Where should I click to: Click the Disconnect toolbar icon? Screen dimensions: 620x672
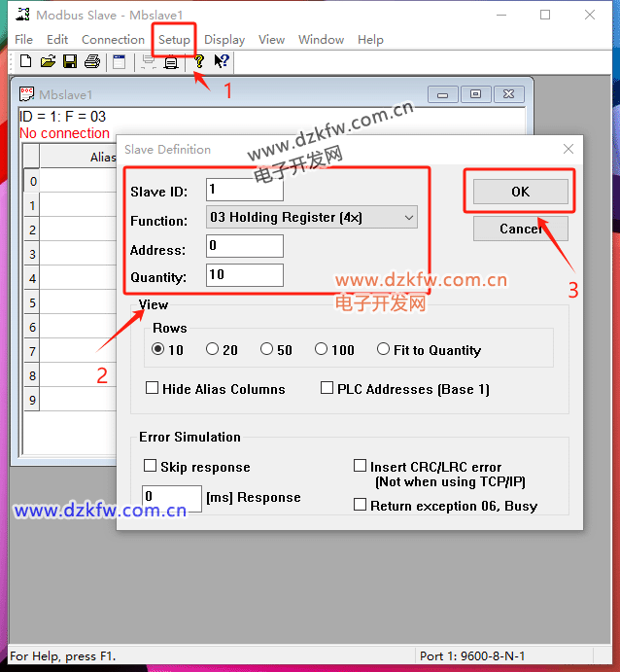click(171, 63)
